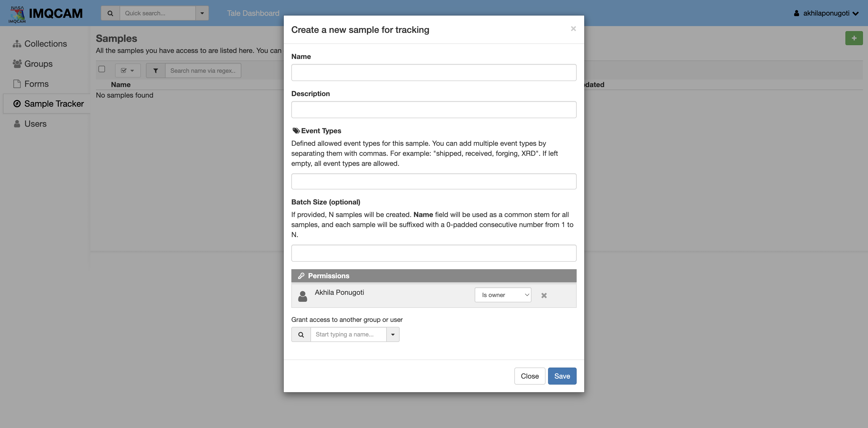The height and width of the screenshot is (428, 868).
Task: Click the Sample Tracker compass icon
Action: [x=17, y=104]
